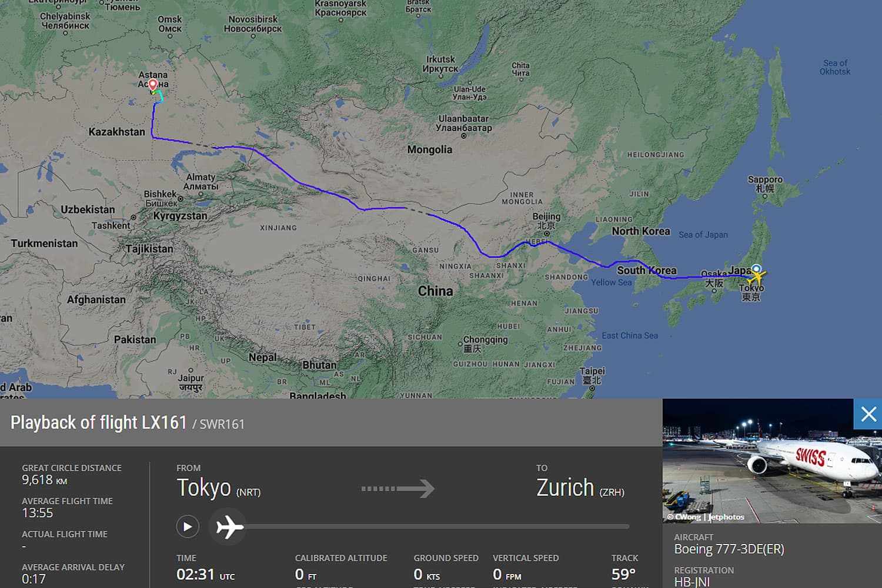Select the yellow aircraft icon over Japan

[756, 276]
